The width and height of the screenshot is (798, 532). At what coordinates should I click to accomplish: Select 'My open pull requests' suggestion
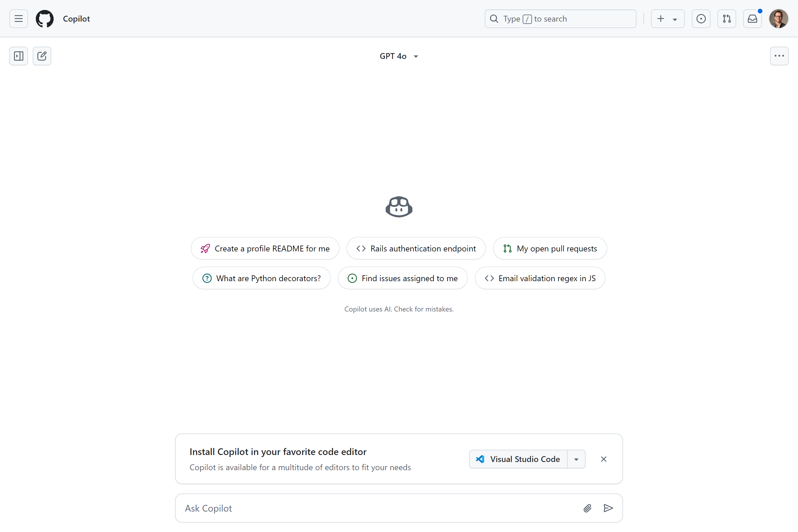tap(549, 248)
